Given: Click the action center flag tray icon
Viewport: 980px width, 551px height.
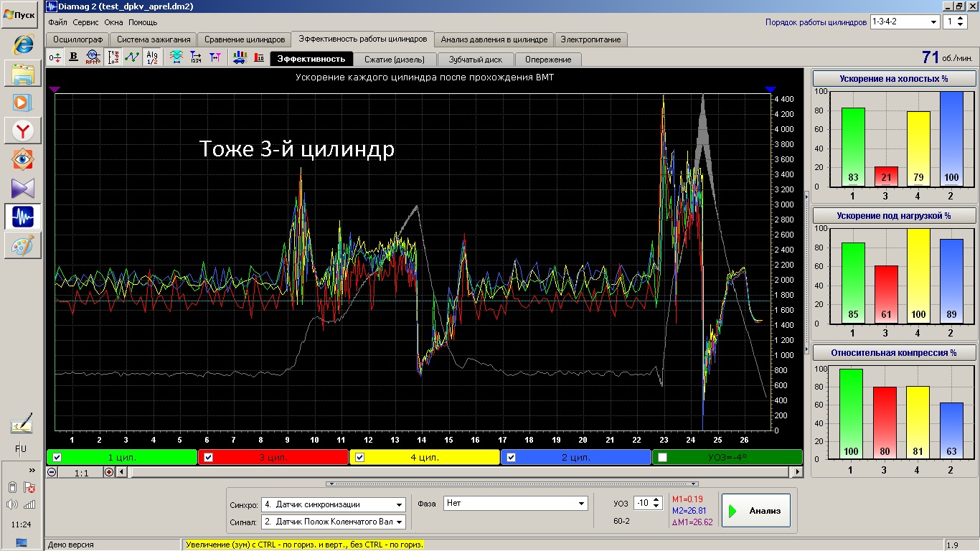Looking at the screenshot, I should pos(29,488).
